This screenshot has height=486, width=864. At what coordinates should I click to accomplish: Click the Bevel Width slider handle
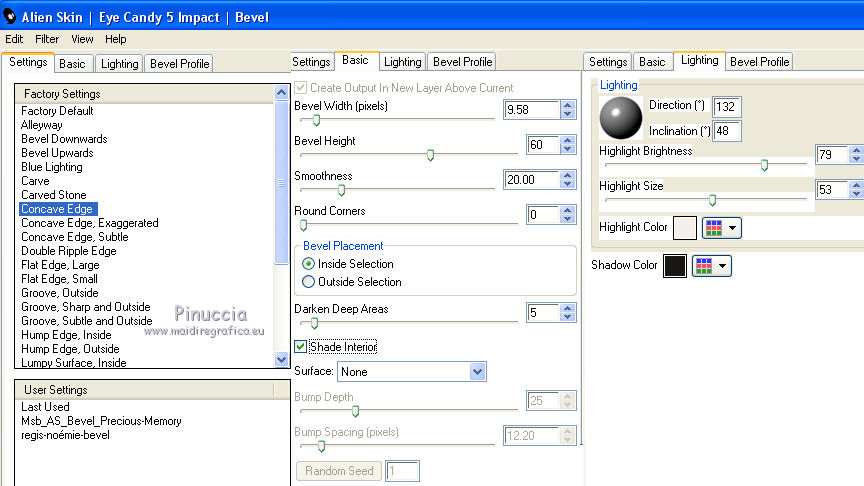[x=316, y=120]
